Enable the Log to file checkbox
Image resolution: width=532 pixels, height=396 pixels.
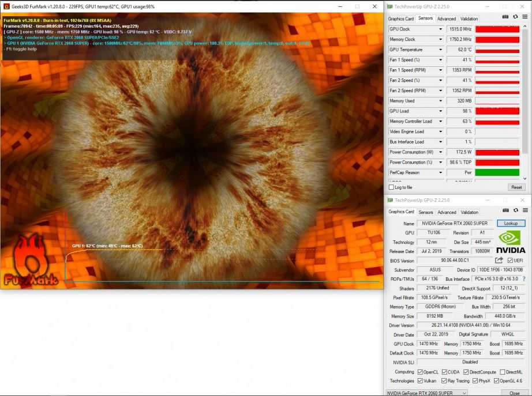(x=392, y=187)
